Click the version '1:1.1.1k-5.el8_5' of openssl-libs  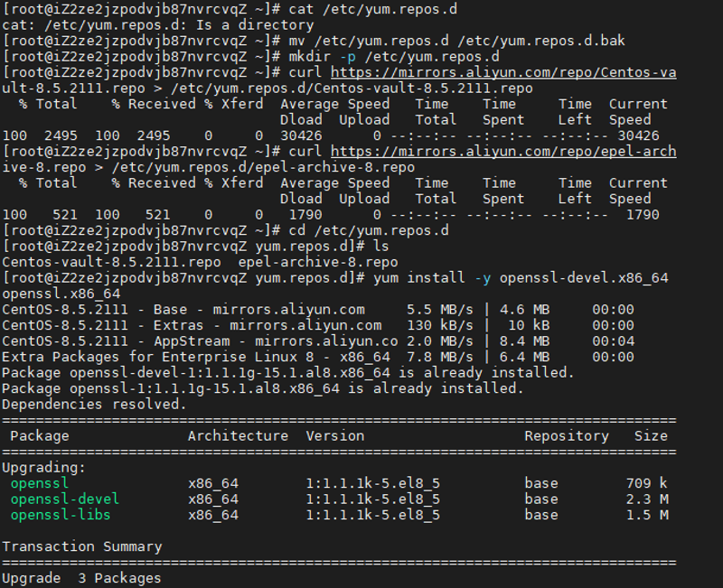pos(373,515)
